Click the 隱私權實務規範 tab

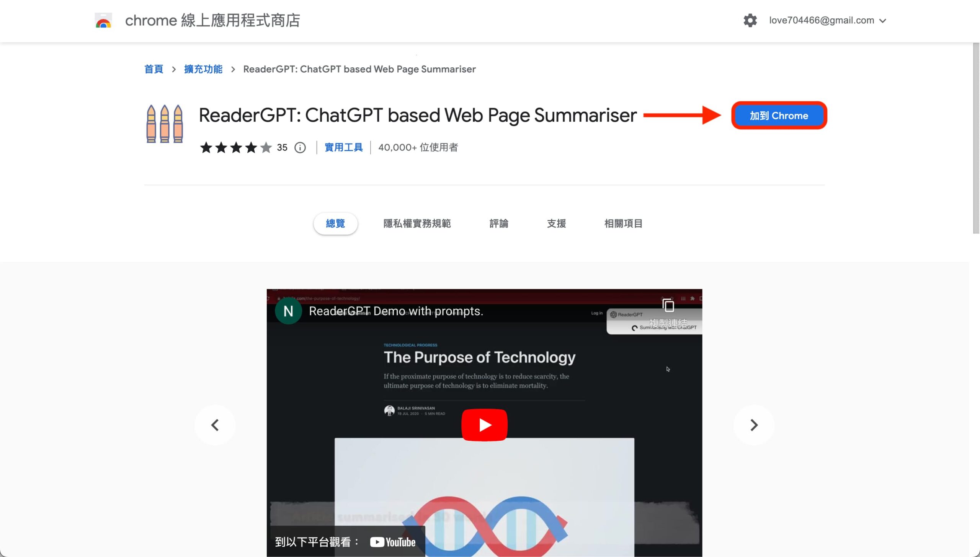pyautogui.click(x=416, y=223)
